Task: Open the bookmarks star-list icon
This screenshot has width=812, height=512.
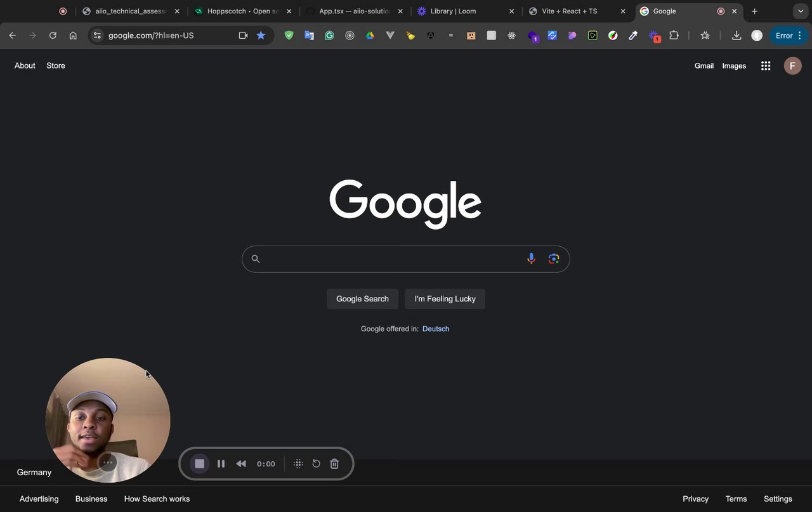Action: pyautogui.click(x=705, y=36)
